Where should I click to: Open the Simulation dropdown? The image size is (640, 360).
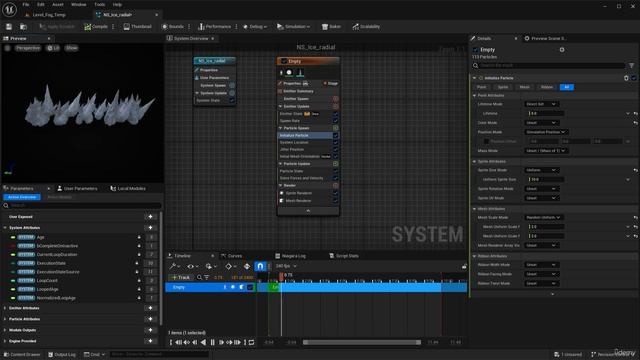tap(293, 27)
